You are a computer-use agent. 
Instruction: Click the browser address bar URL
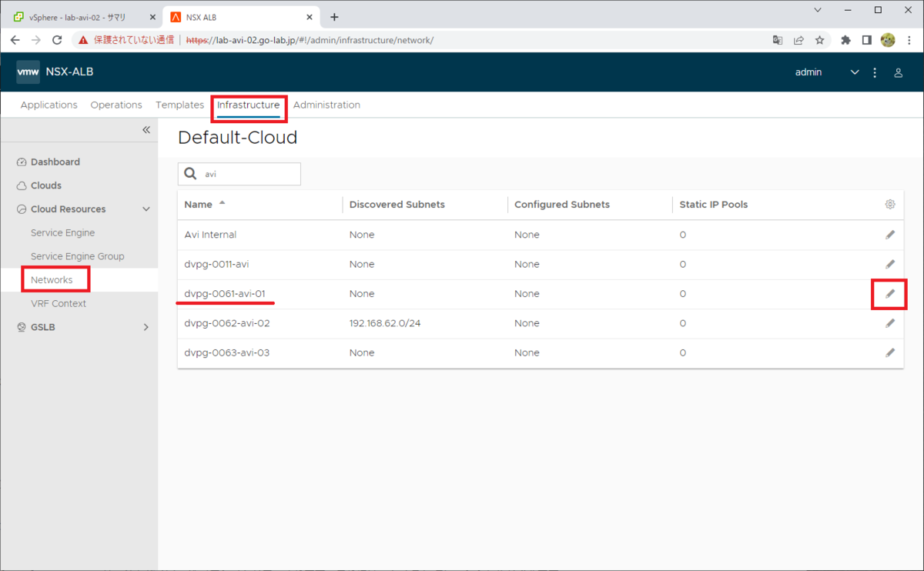310,40
